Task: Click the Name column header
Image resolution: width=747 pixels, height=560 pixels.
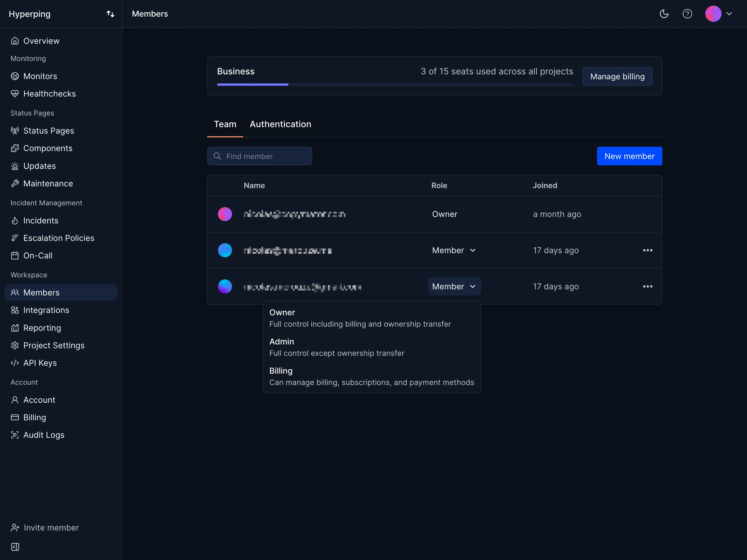Action: coord(254,185)
